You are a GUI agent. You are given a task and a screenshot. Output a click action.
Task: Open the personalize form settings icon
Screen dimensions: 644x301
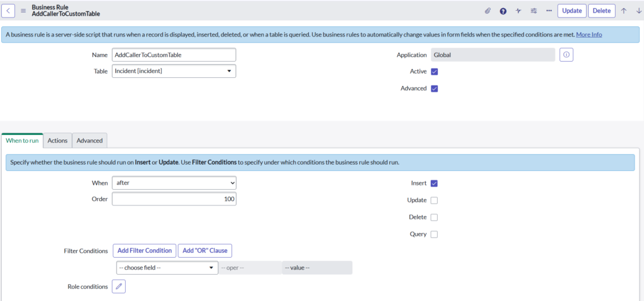pos(534,11)
